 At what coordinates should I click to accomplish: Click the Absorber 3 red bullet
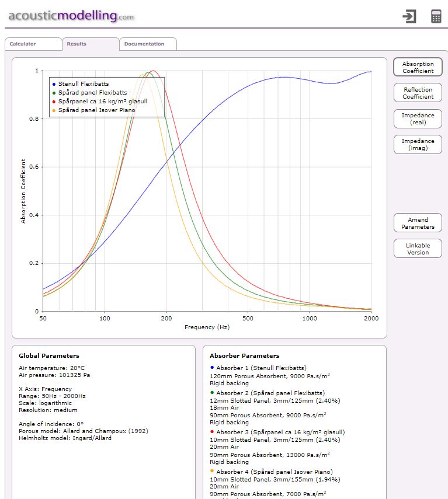(212, 432)
